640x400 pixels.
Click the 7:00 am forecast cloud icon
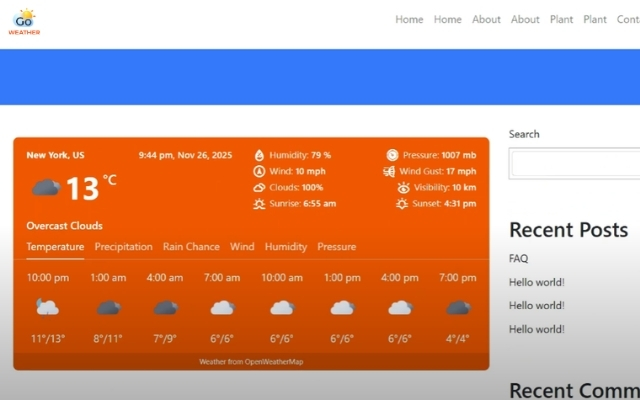tap(222, 308)
